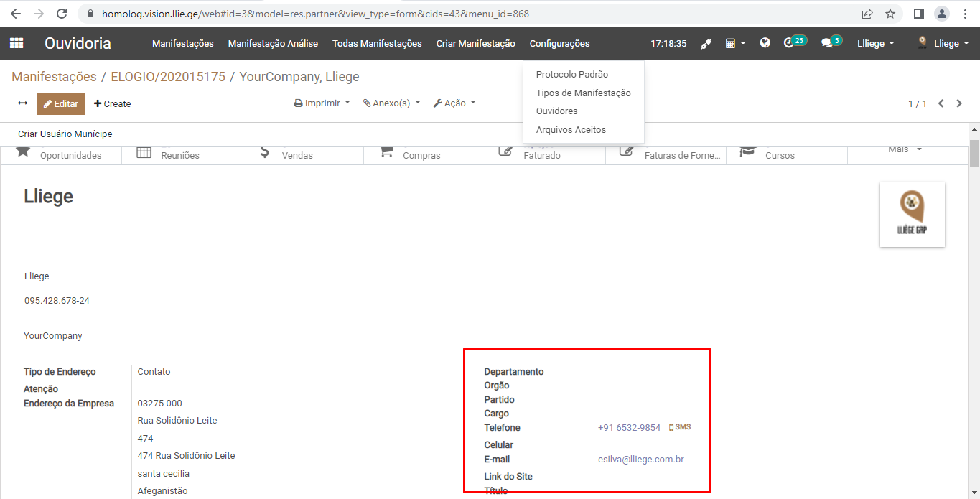Open the esilva@lliege.com.br email link
Screen dimensions: 980x499
[x=640, y=459]
